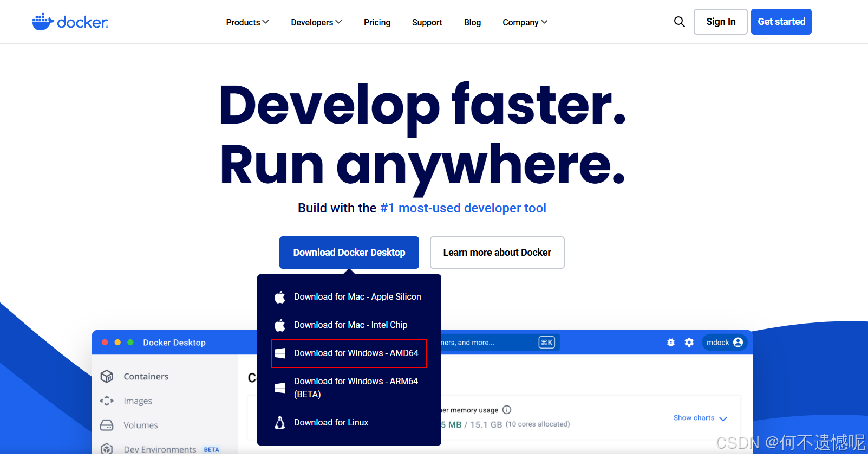Screen dimensions: 868x458
Task: Click the memory usage info icon
Action: 507,410
